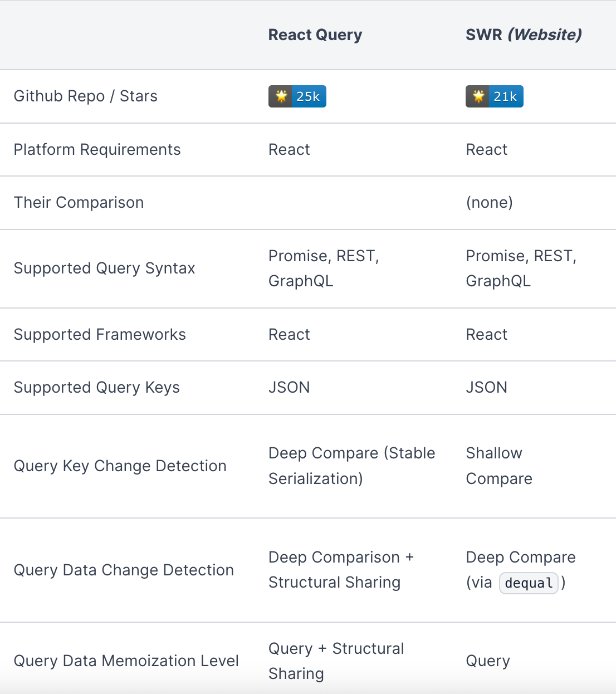Click the star icon on React Query badge
The height and width of the screenshot is (694, 616).
[x=281, y=96]
